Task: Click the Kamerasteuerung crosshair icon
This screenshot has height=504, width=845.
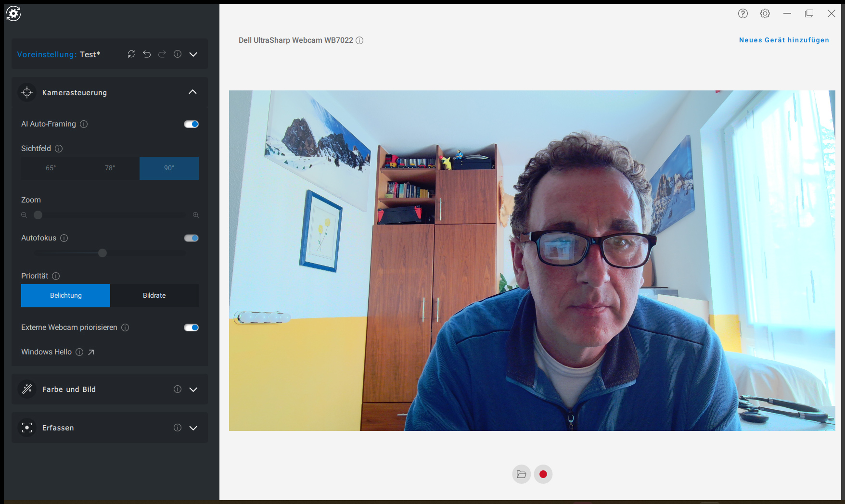Action: [27, 92]
